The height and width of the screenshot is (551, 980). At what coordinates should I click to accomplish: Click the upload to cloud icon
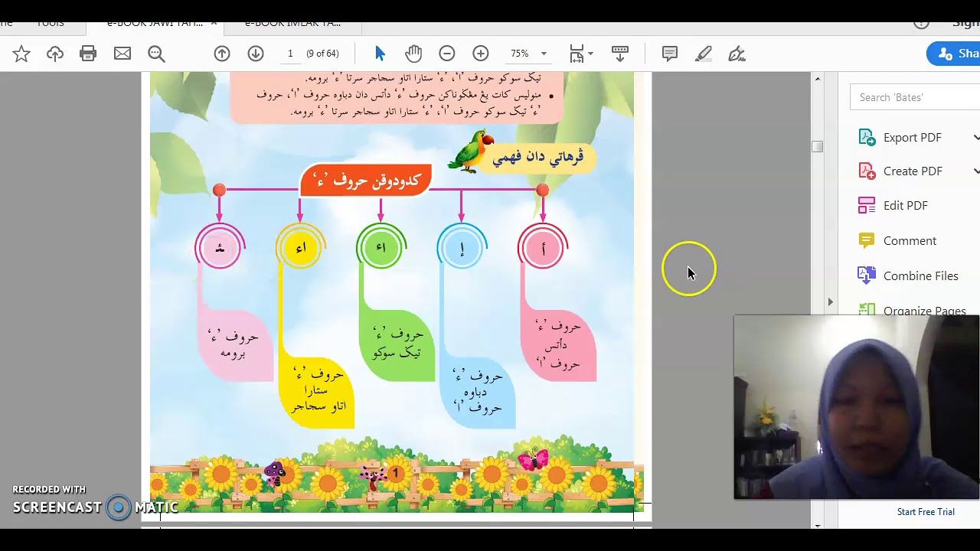pos(55,54)
